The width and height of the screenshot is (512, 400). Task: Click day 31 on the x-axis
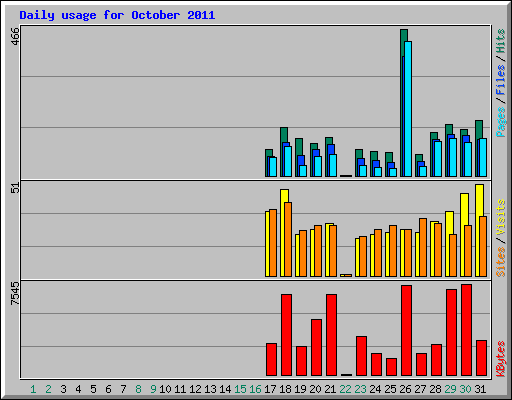click(480, 389)
